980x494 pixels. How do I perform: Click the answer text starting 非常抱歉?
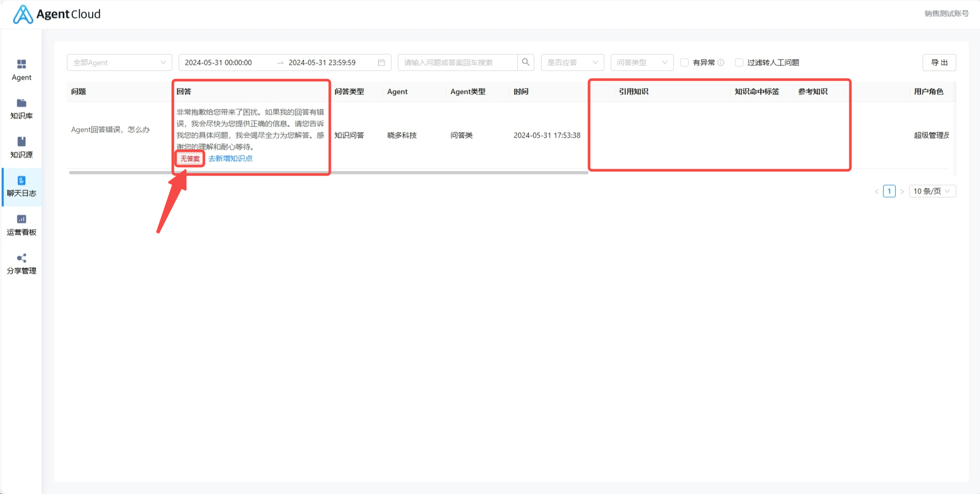(x=250, y=129)
